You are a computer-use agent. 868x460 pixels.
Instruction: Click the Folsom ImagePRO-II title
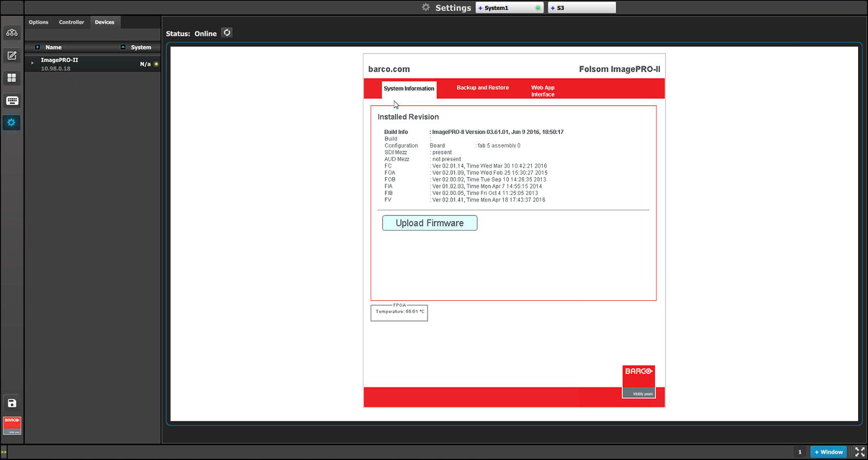[619, 69]
